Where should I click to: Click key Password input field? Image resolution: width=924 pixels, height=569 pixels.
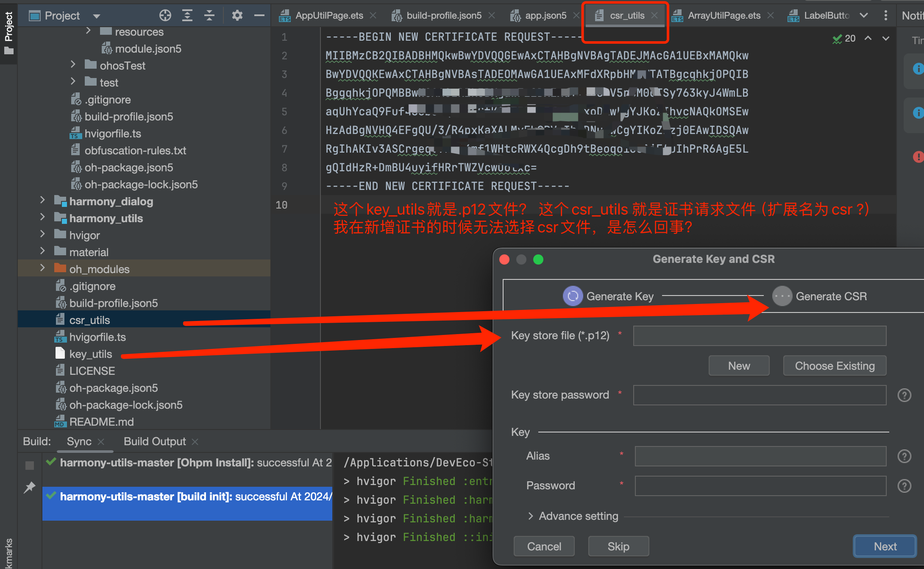pos(760,486)
